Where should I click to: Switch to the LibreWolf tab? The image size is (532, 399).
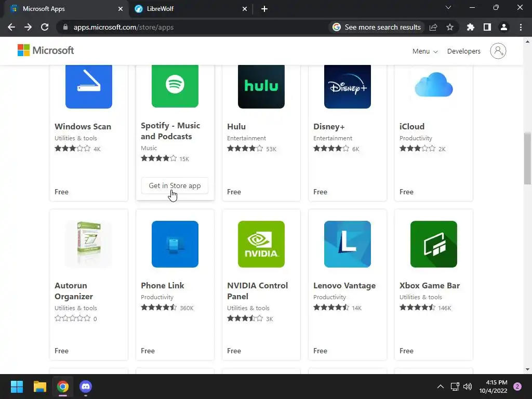[x=191, y=9]
